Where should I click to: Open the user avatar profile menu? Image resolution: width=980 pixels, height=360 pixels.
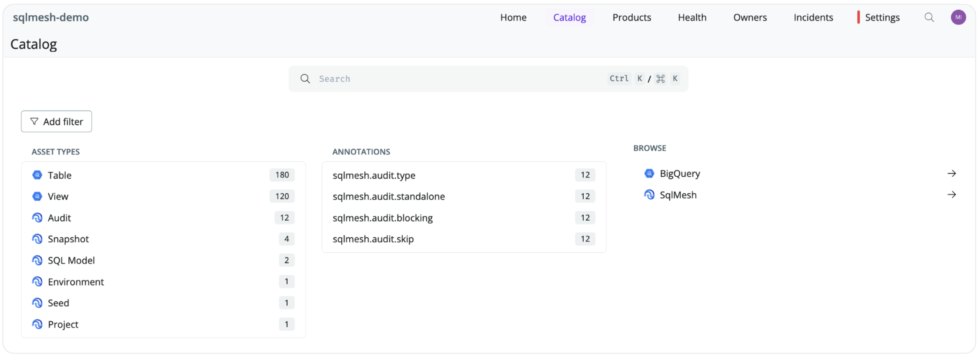958,17
